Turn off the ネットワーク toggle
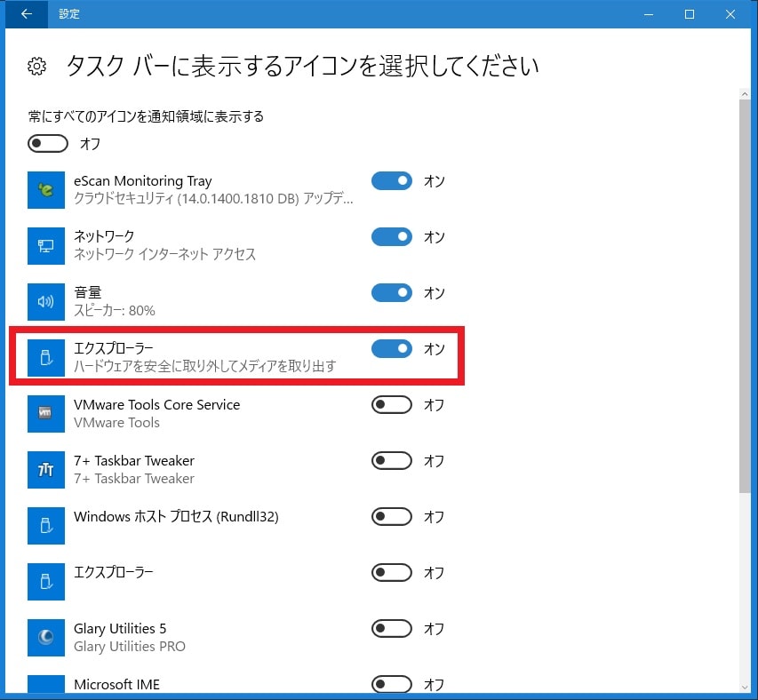758x700 pixels. click(x=392, y=236)
